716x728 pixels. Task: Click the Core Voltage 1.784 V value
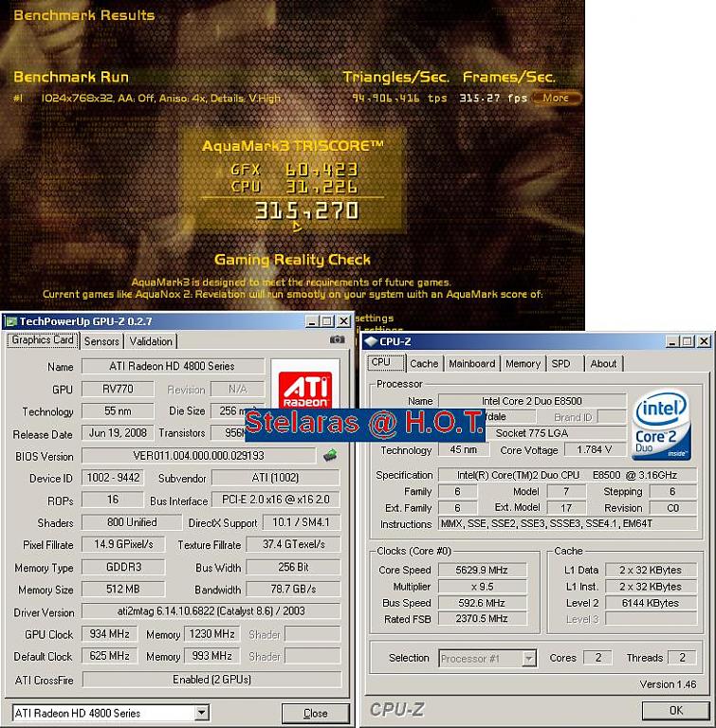(595, 450)
